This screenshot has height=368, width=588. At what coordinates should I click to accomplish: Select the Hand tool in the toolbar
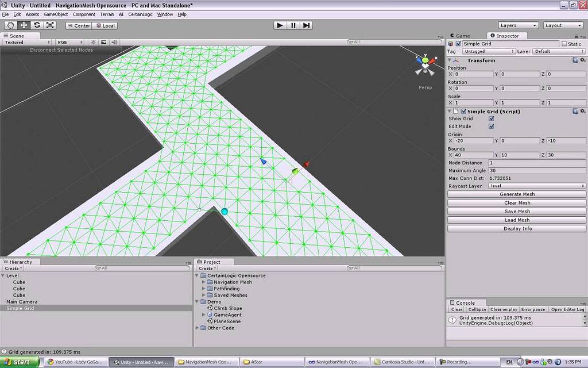point(10,25)
